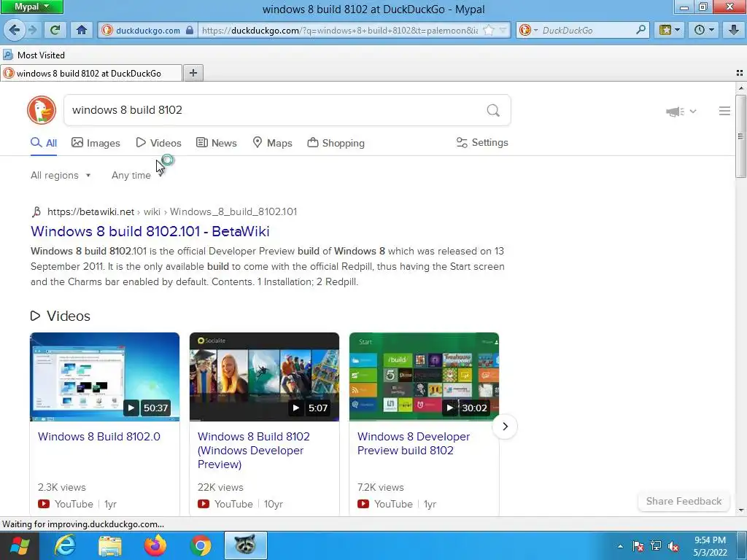Click the page vertical scrollbar thumb

(x=740, y=136)
